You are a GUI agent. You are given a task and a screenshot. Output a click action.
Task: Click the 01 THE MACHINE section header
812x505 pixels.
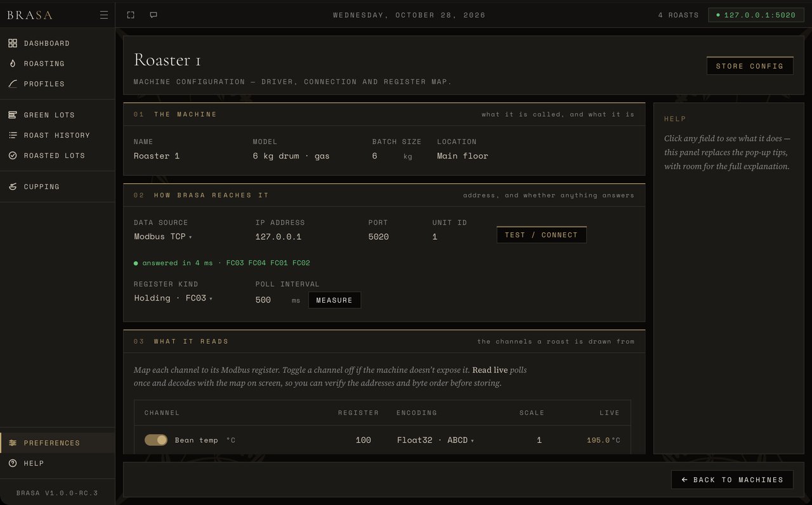175,114
